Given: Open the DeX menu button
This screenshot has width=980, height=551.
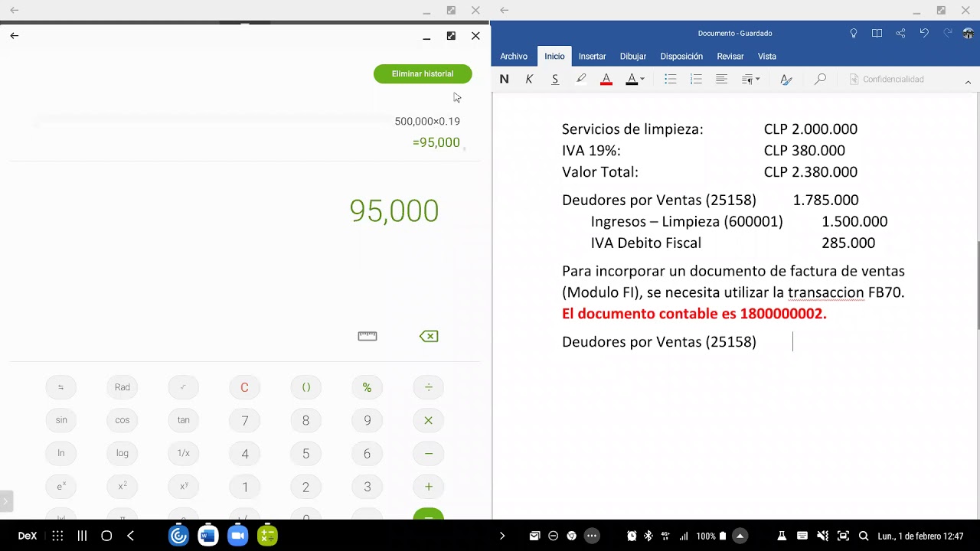Looking at the screenshot, I should coord(27,536).
